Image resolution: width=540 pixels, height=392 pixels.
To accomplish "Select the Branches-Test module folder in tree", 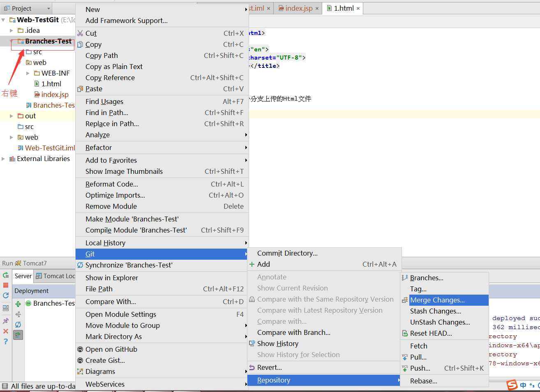I will [x=44, y=41].
